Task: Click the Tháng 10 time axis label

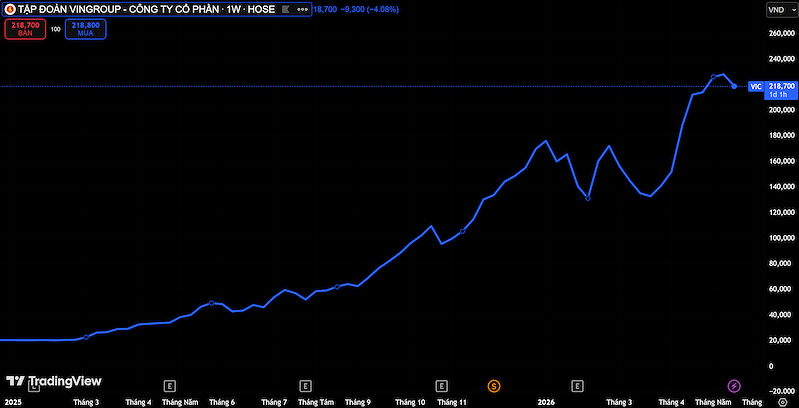Action: 410,402
